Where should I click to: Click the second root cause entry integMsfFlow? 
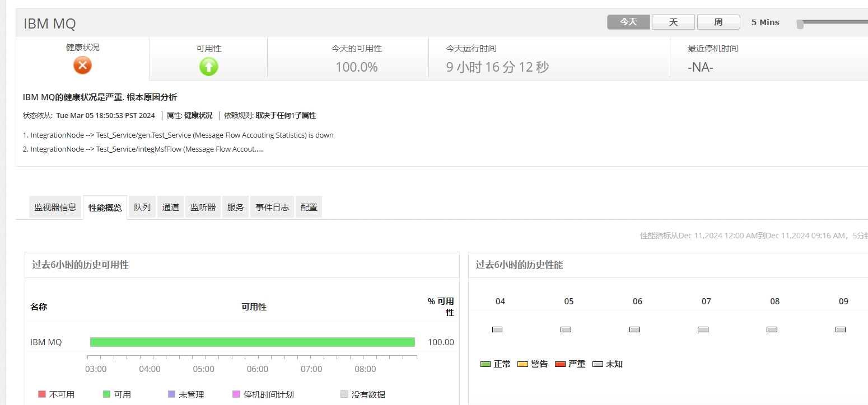(143, 149)
